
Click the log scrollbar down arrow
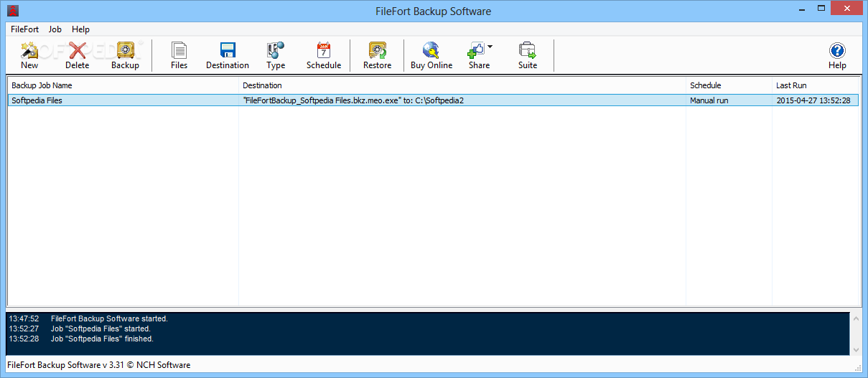(x=855, y=349)
